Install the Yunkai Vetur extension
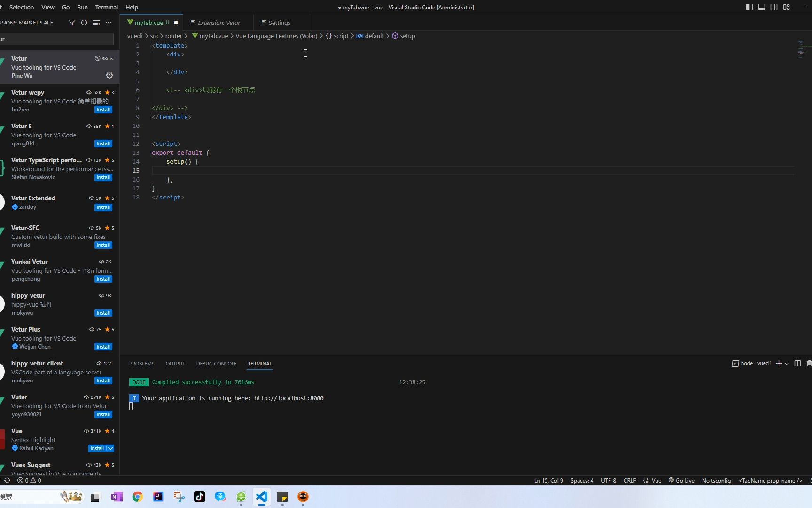Image resolution: width=812 pixels, height=508 pixels. click(103, 279)
